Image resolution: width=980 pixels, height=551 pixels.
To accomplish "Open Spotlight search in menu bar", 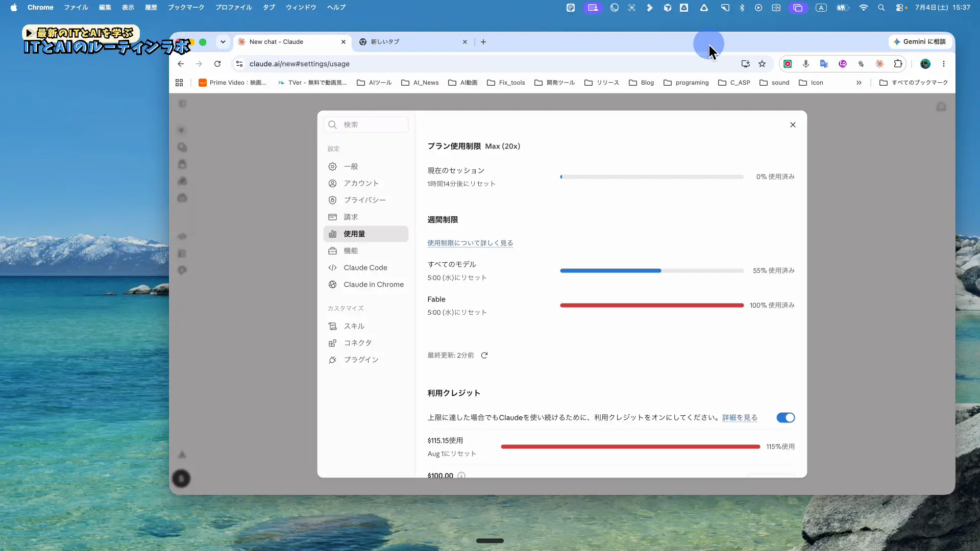I will pos(881,8).
